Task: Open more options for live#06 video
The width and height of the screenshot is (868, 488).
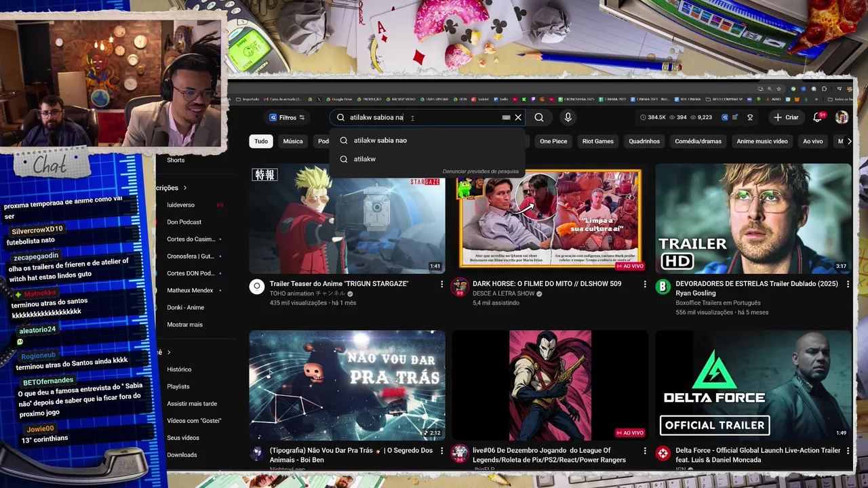Action: [645, 451]
